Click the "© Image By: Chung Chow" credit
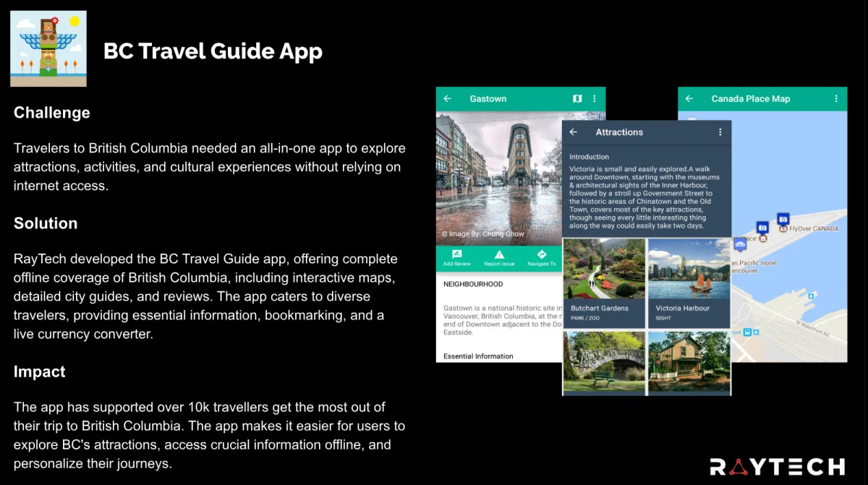868x485 pixels. coord(482,234)
